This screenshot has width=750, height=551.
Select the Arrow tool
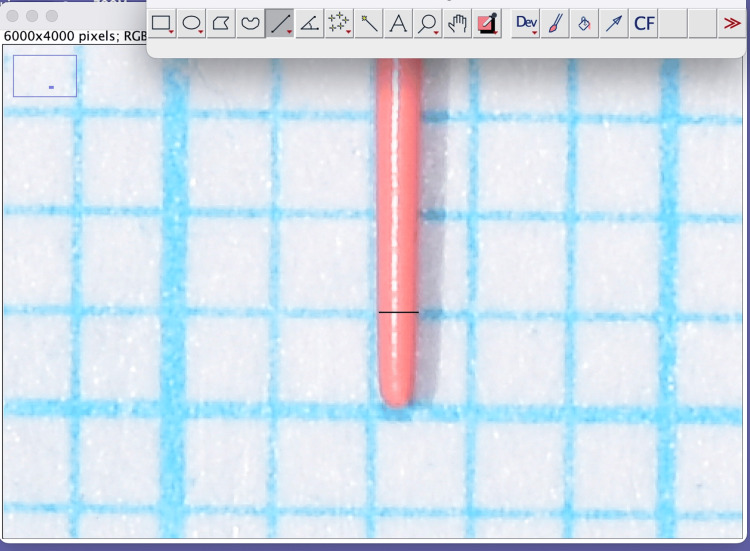click(614, 23)
